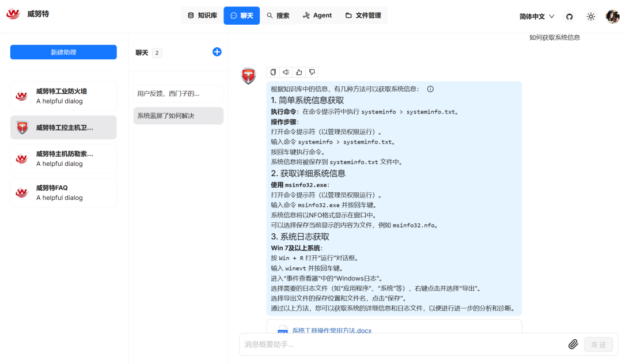The height and width of the screenshot is (364, 622).
Task: Select the 威努特主机防勒索… assistant
Action: click(x=63, y=158)
